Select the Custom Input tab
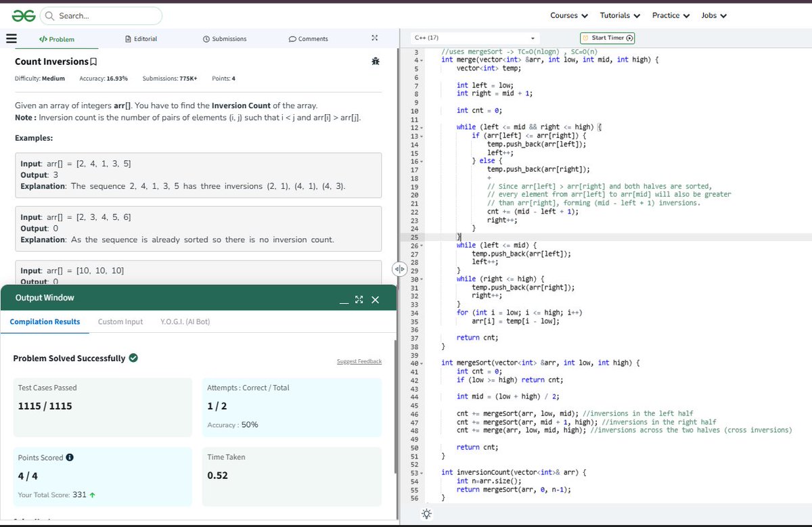The width and height of the screenshot is (812, 527). coord(120,321)
